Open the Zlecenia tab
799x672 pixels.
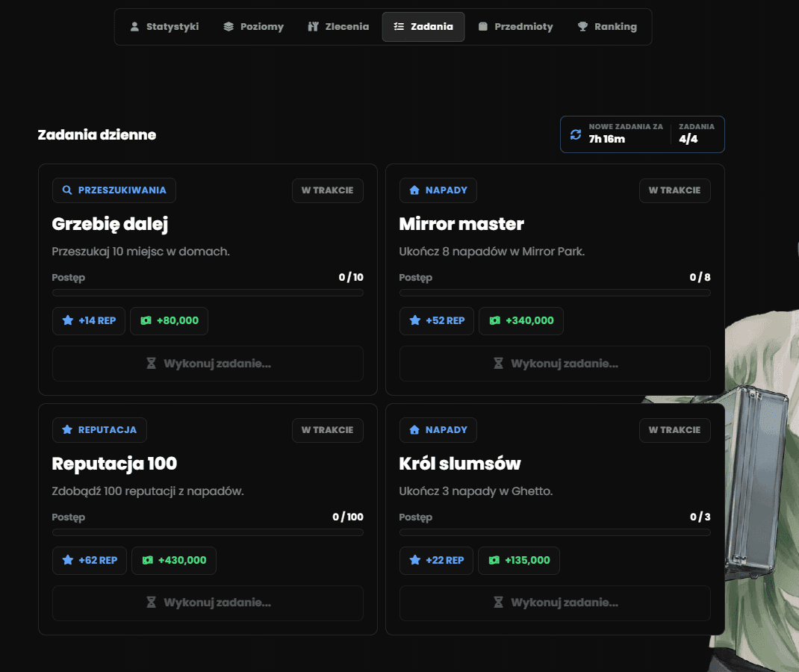tap(338, 26)
